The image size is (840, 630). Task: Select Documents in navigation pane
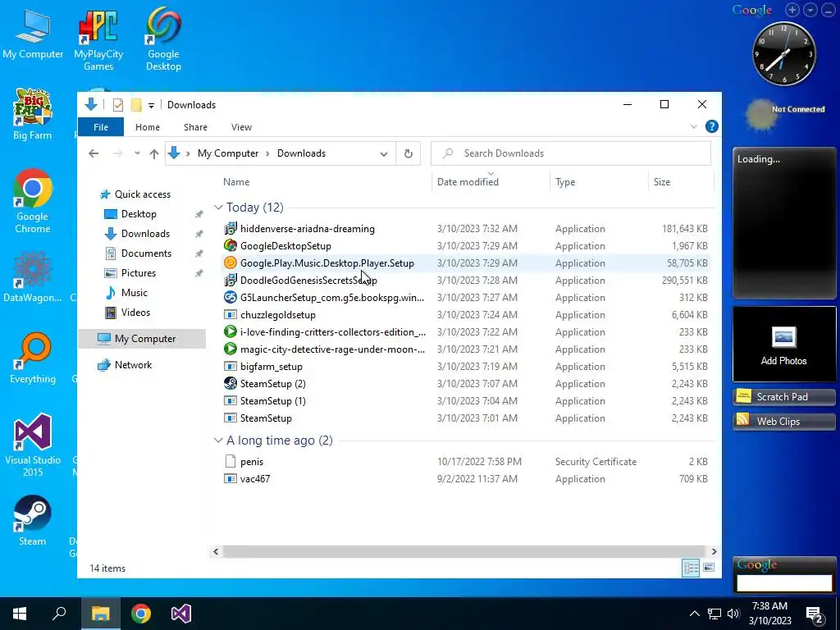click(146, 253)
